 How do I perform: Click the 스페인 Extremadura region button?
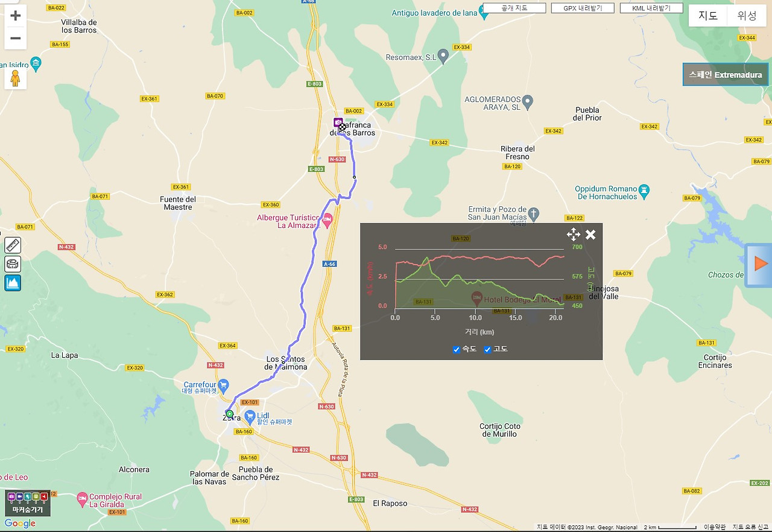[x=726, y=75]
